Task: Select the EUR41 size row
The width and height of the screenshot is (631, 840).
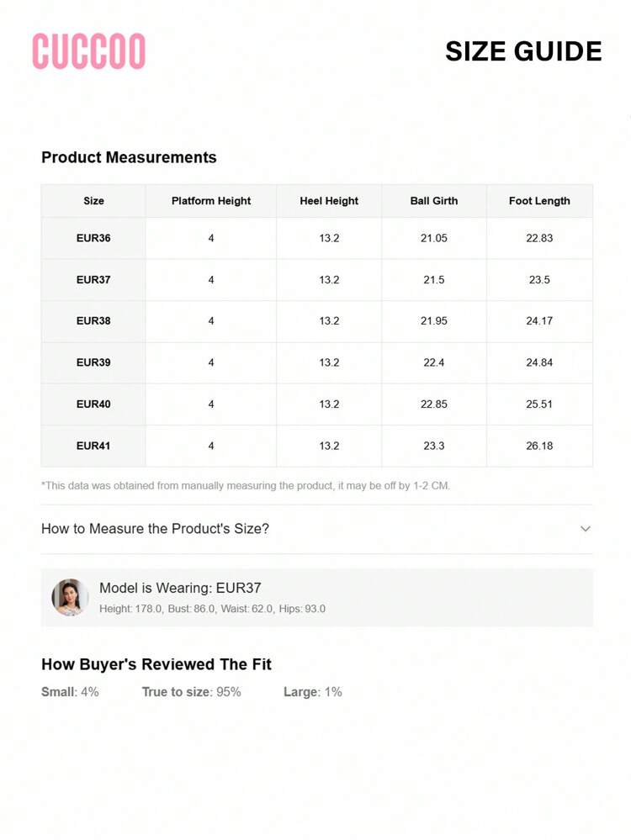Action: 93,446
